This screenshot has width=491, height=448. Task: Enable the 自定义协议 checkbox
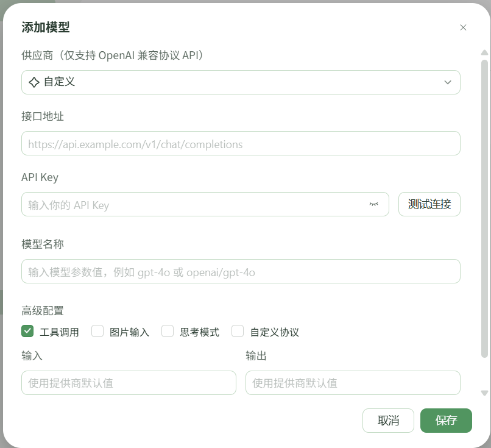click(238, 331)
